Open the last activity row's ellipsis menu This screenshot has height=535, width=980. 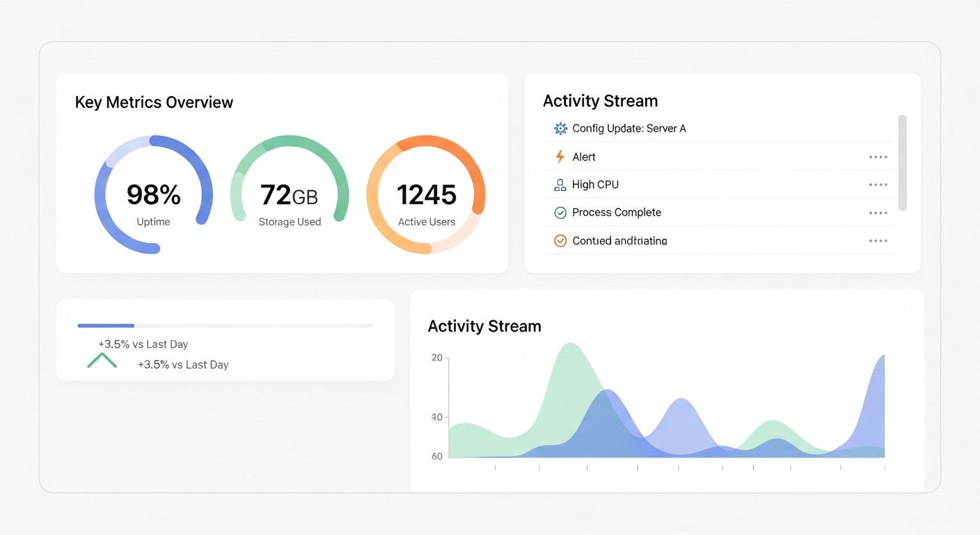click(x=878, y=240)
